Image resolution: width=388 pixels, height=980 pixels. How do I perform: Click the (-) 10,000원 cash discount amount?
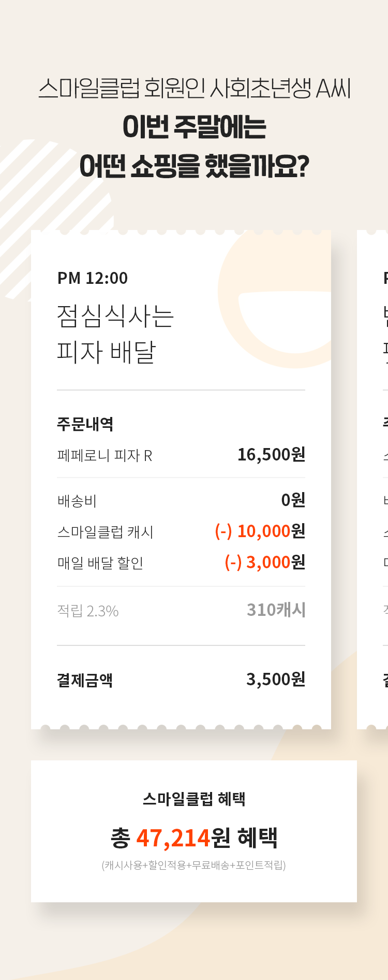pos(260,531)
